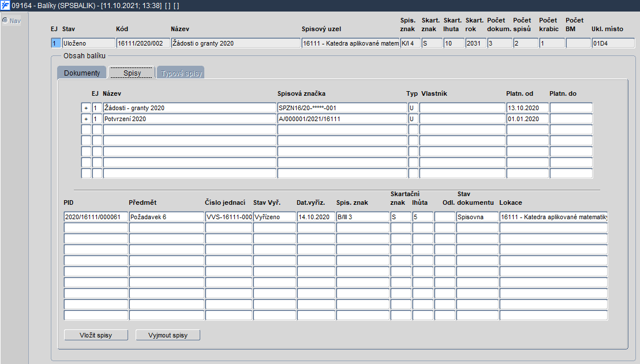640x364 pixels.
Task: Click the Číslo jednací cell VVS-16111-000
Action: click(x=229, y=217)
